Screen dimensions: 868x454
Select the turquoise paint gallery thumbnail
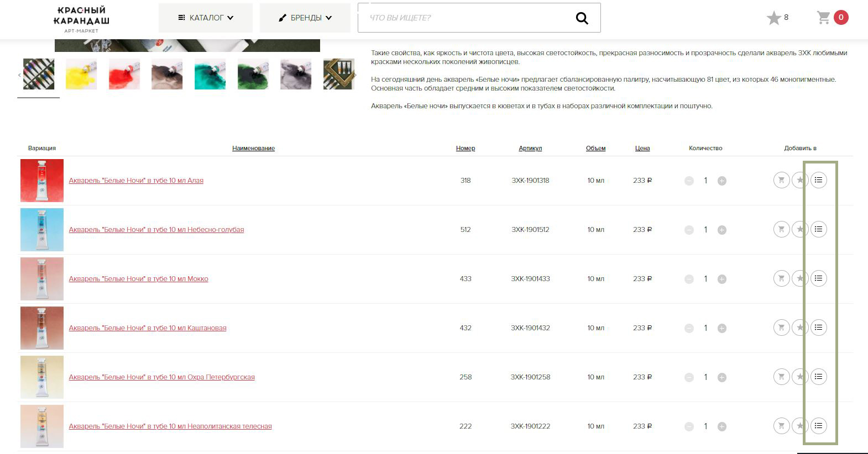210,74
